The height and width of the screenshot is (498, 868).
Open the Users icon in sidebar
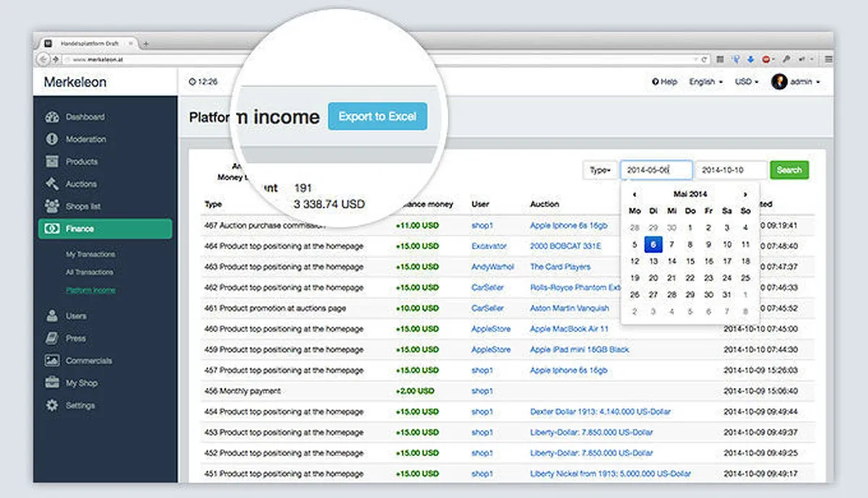click(52, 316)
